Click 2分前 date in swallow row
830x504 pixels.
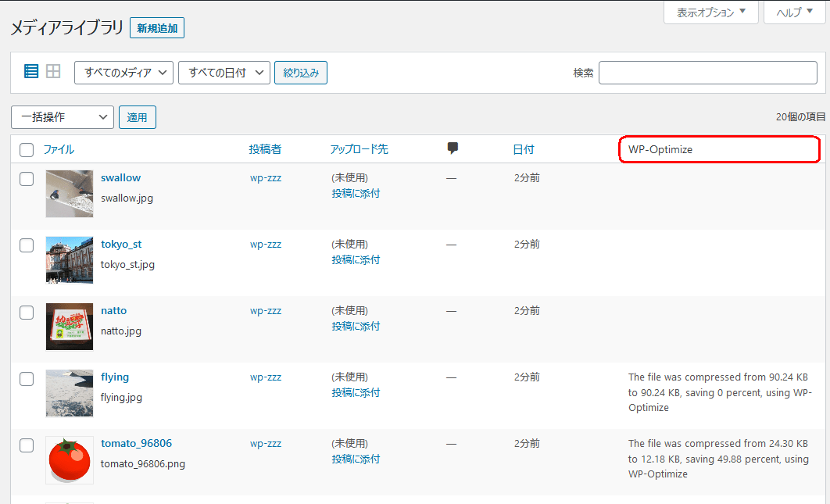coord(527,178)
